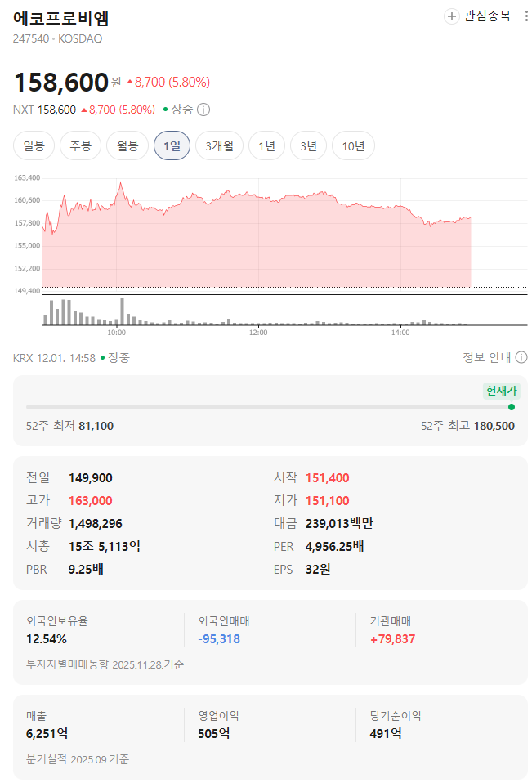Image resolution: width=532 pixels, height=783 pixels.
Task: Click 영업이익 value 505억
Action: pyautogui.click(x=213, y=734)
